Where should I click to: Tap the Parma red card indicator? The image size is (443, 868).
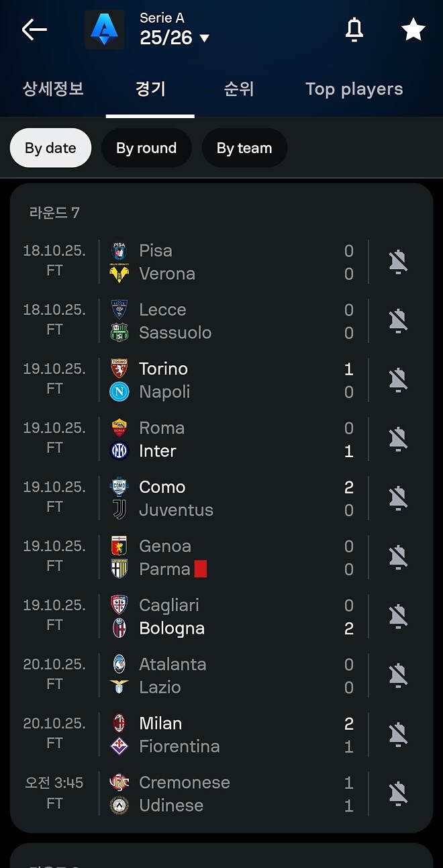[201, 569]
